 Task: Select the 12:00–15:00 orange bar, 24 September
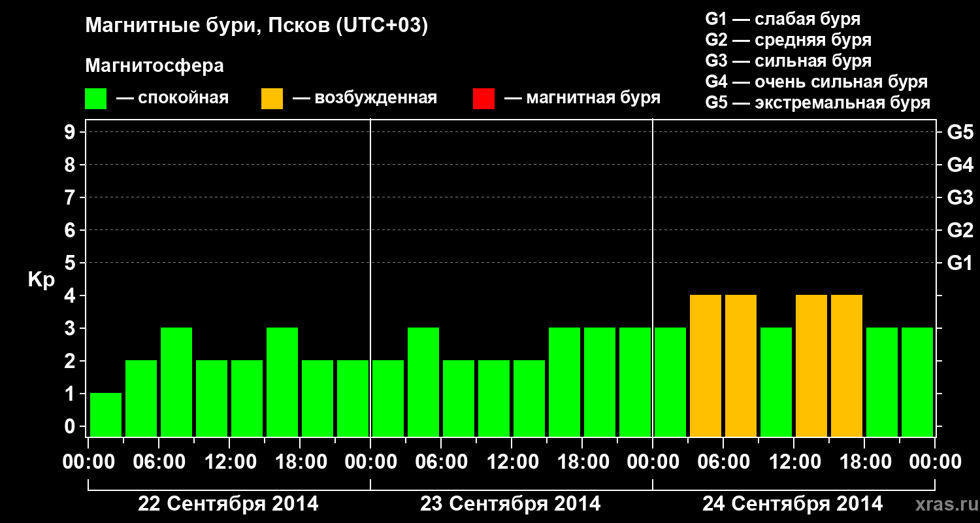811,365
